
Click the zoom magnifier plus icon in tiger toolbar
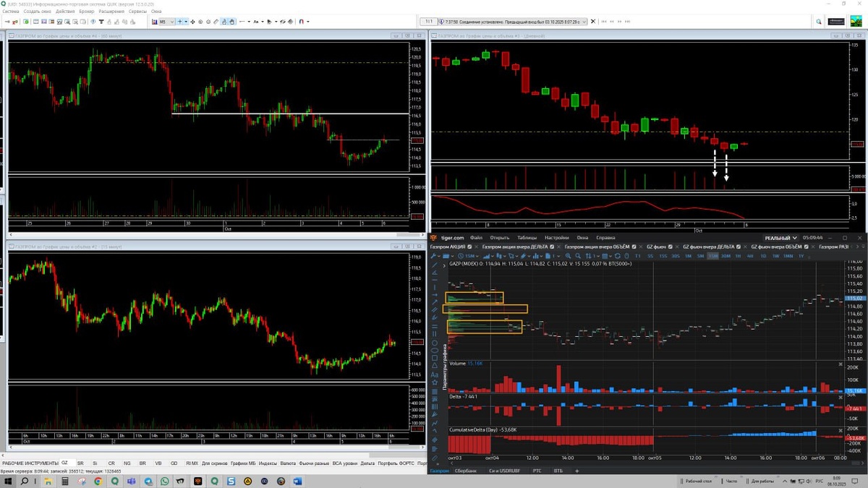pyautogui.click(x=569, y=256)
